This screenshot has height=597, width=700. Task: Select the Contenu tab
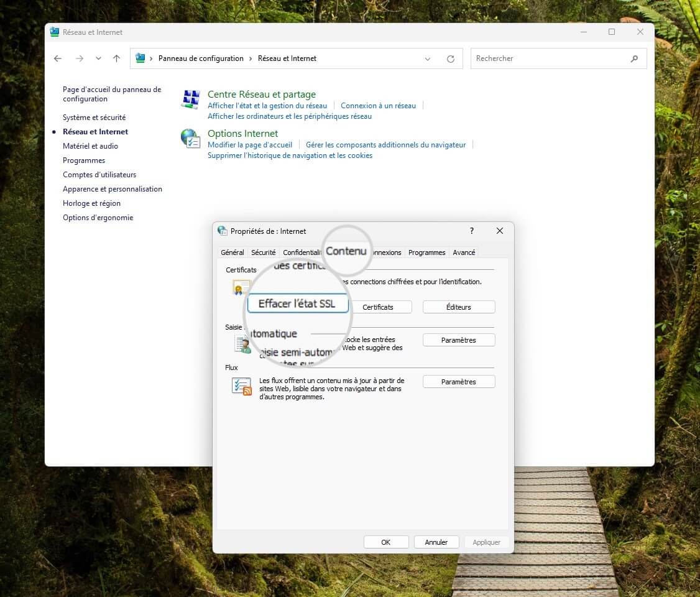346,251
